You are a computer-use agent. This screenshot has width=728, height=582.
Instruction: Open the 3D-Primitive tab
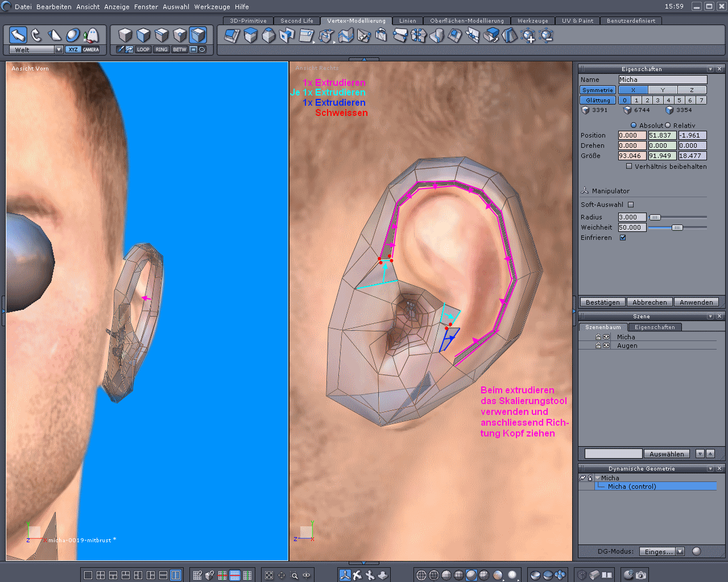click(248, 20)
